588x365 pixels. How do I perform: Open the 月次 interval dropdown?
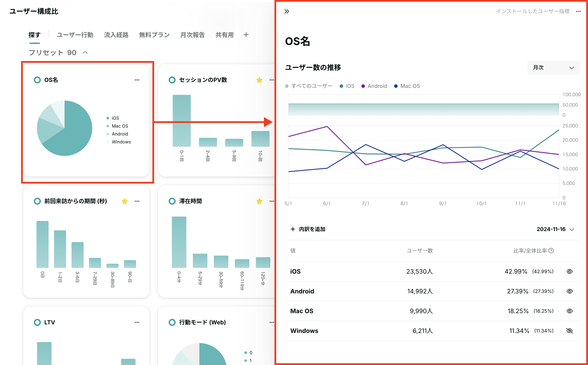tap(554, 68)
